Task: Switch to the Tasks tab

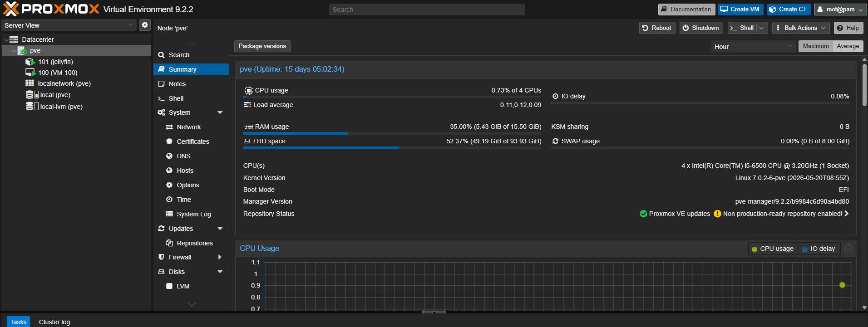Action: pyautogui.click(x=18, y=322)
